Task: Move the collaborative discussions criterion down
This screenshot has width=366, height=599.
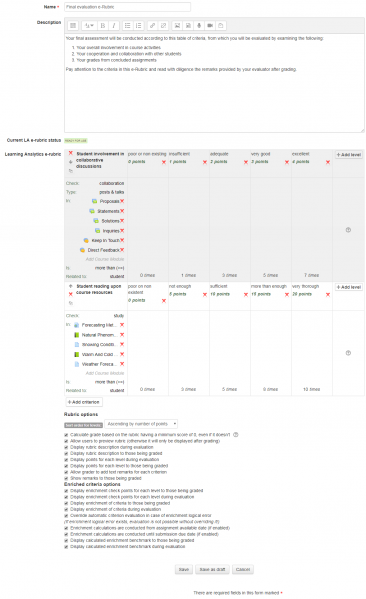Action: pos(71,162)
